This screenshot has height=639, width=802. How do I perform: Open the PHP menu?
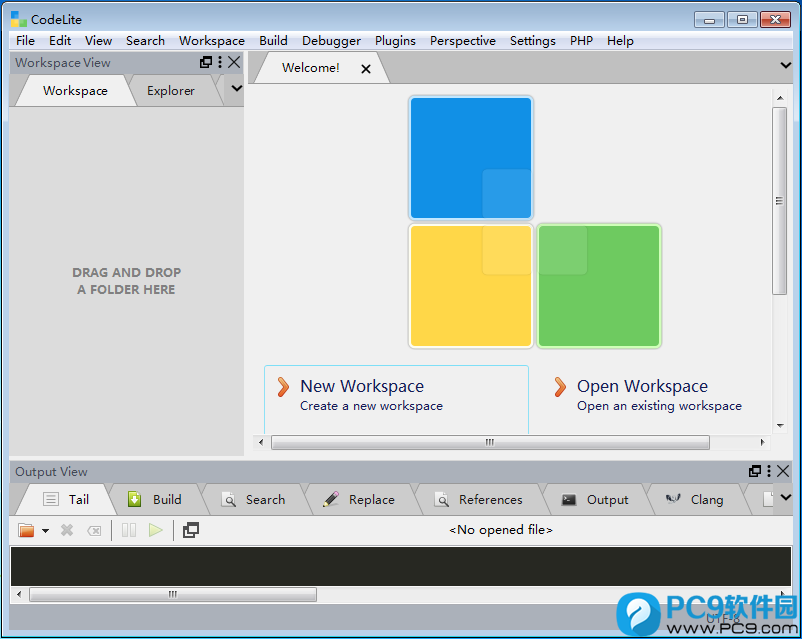click(581, 40)
